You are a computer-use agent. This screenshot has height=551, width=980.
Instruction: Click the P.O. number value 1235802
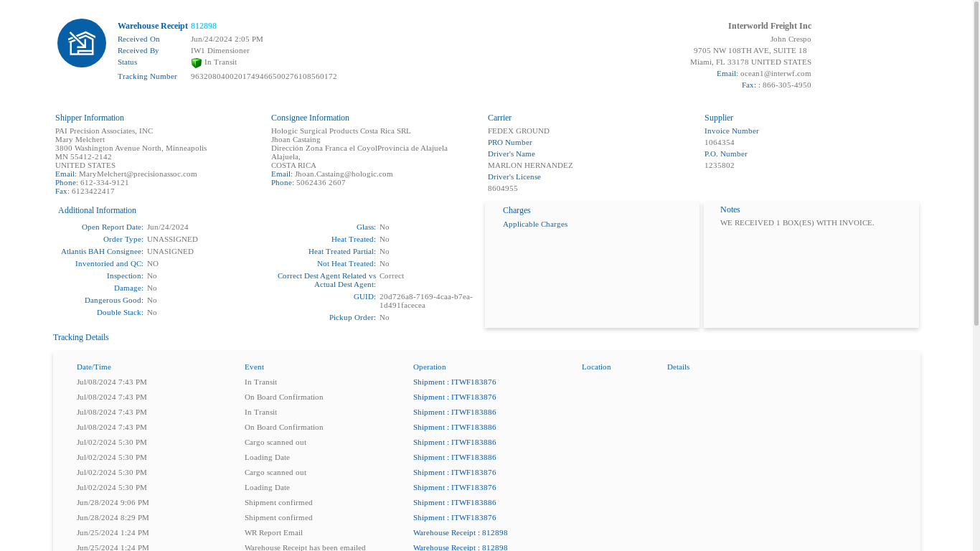coord(720,165)
